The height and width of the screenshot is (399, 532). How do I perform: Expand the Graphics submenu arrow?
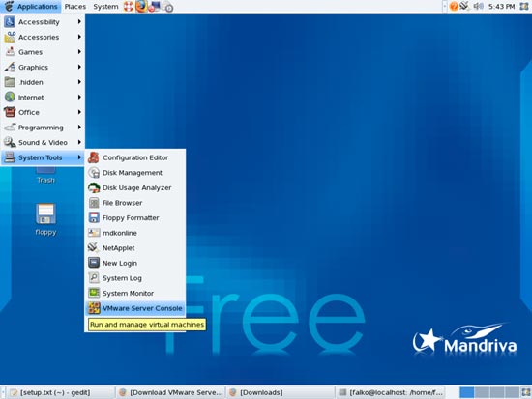[79, 67]
